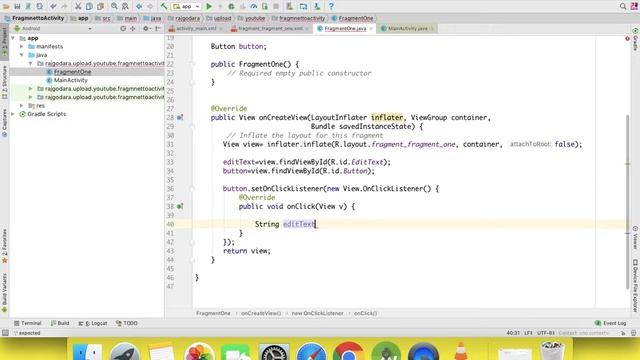This screenshot has height=360, width=640.
Task: Click the blue Back navigation arrow
Action: [x=139, y=6]
